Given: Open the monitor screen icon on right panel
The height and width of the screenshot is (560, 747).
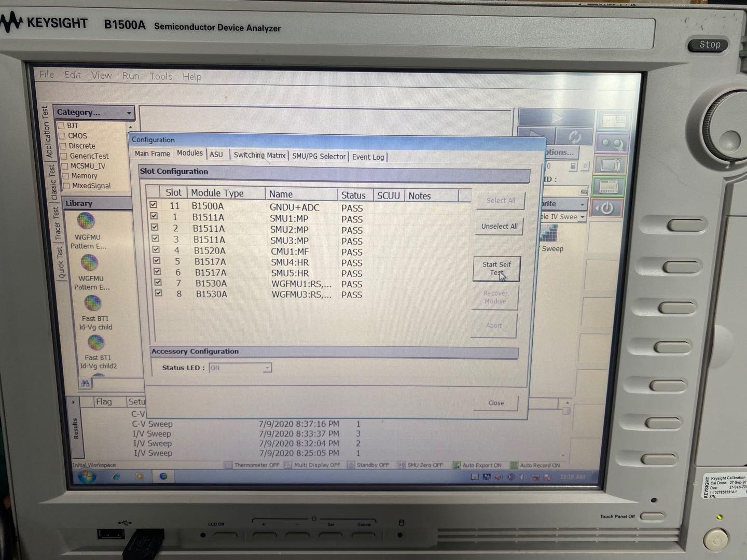Looking at the screenshot, I should click(x=610, y=165).
